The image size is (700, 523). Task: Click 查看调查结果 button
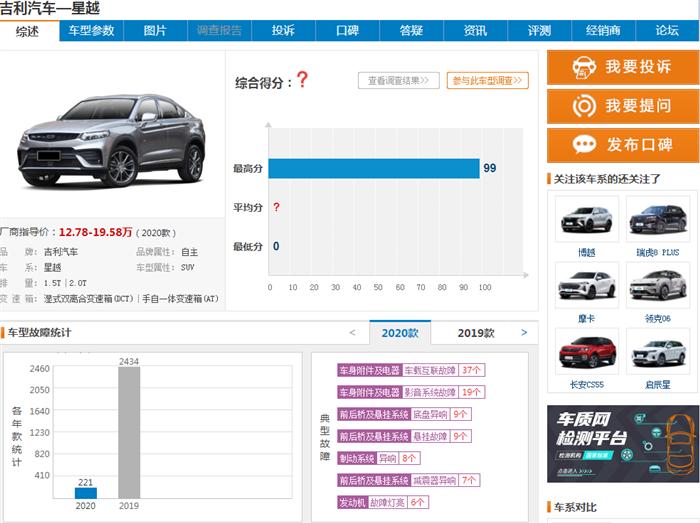point(399,81)
